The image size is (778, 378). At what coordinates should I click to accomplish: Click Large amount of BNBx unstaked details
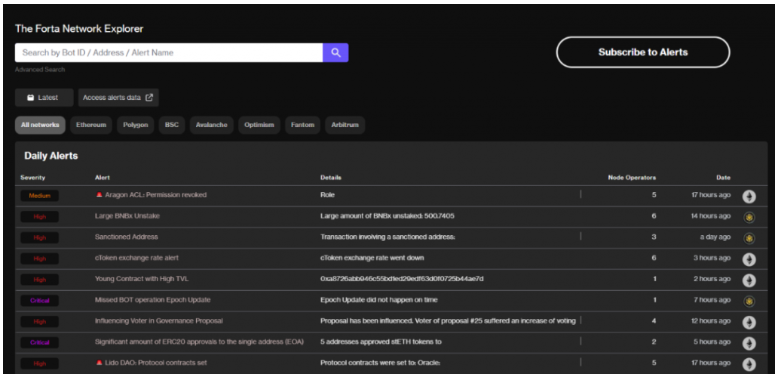point(387,216)
